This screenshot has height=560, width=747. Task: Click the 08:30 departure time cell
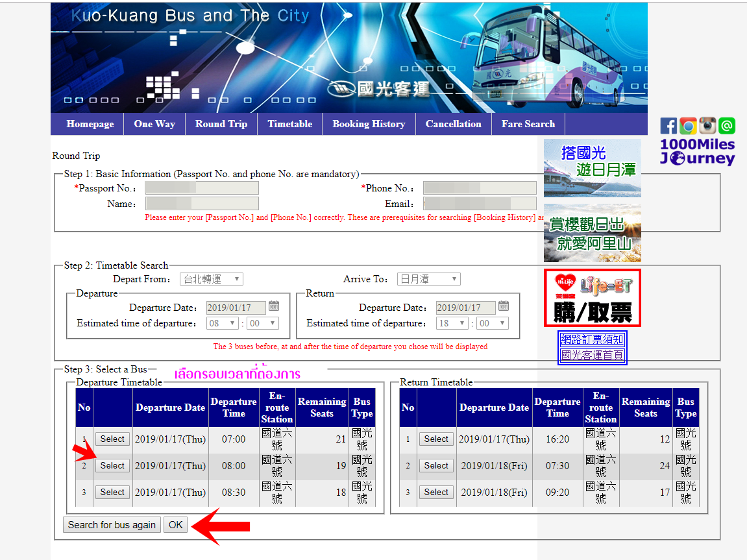[x=234, y=493]
